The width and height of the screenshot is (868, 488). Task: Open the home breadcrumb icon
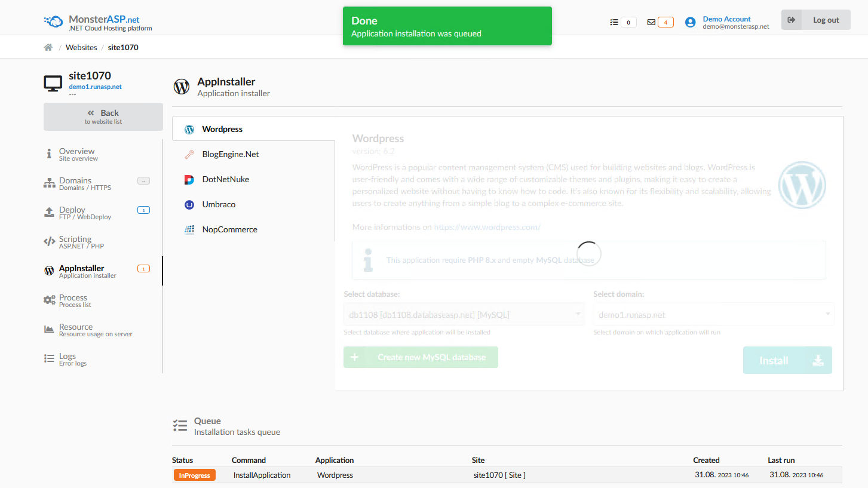point(48,47)
